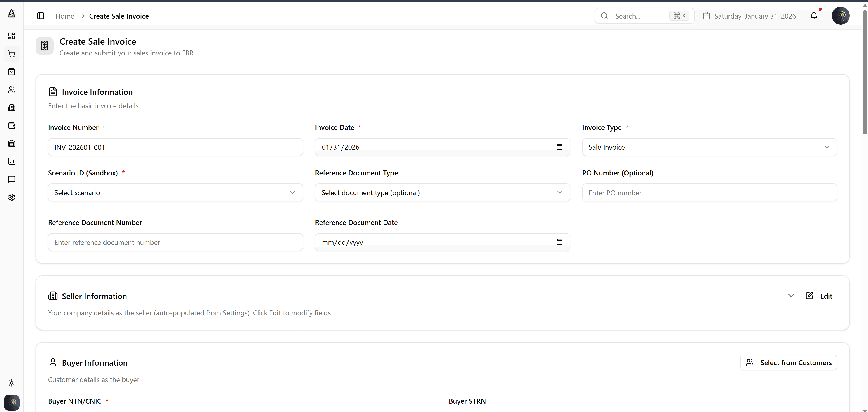This screenshot has height=412, width=868.
Task: Open the Invoice Date calendar picker
Action: tap(559, 147)
